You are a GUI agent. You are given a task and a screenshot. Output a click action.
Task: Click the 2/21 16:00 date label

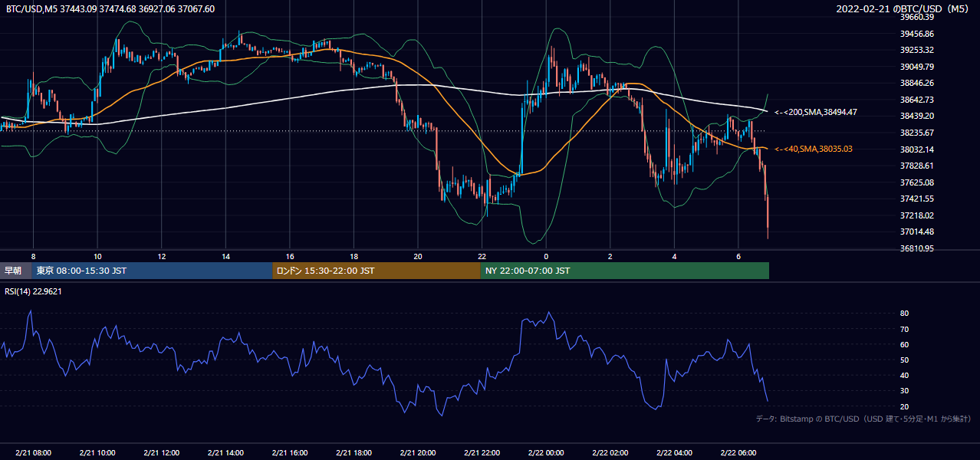(x=289, y=453)
